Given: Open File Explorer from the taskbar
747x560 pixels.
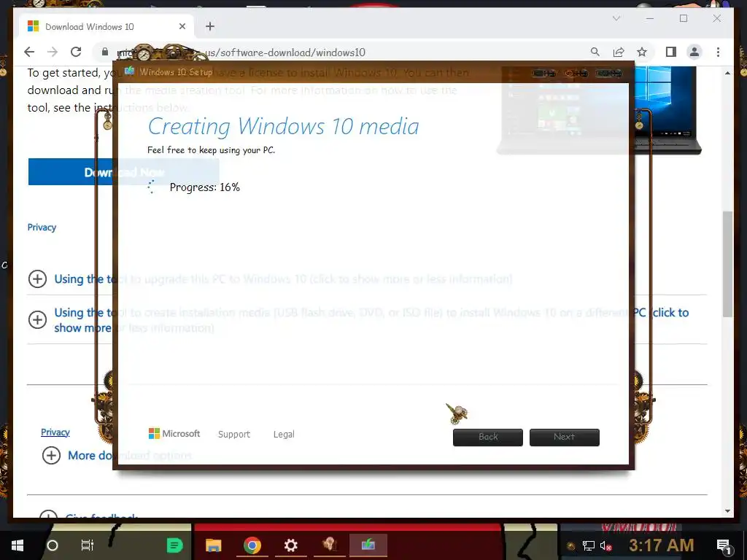Looking at the screenshot, I should 214,545.
